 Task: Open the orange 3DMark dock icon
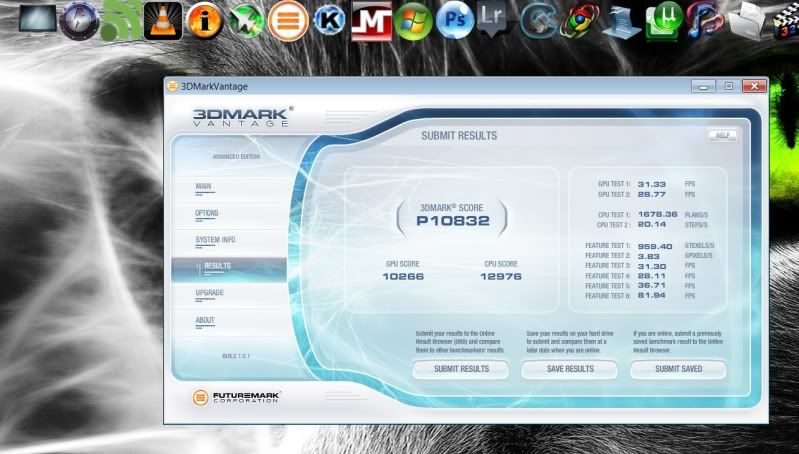[x=288, y=21]
